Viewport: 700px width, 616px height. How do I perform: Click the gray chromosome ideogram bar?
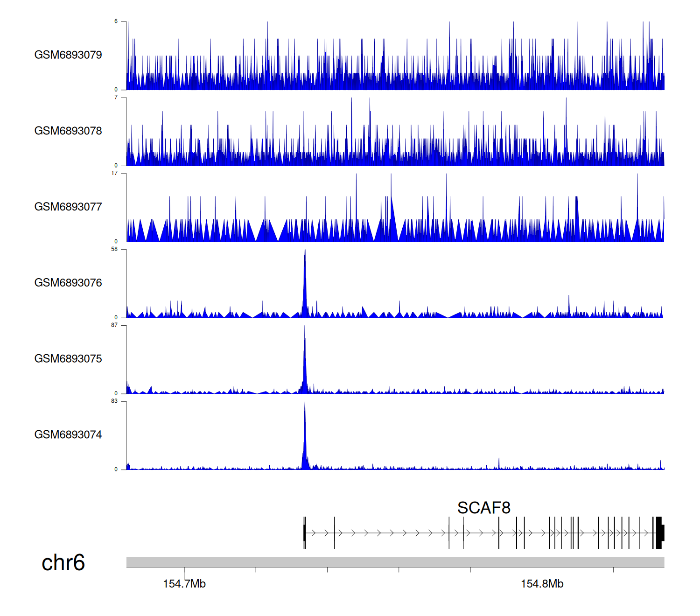point(395,562)
